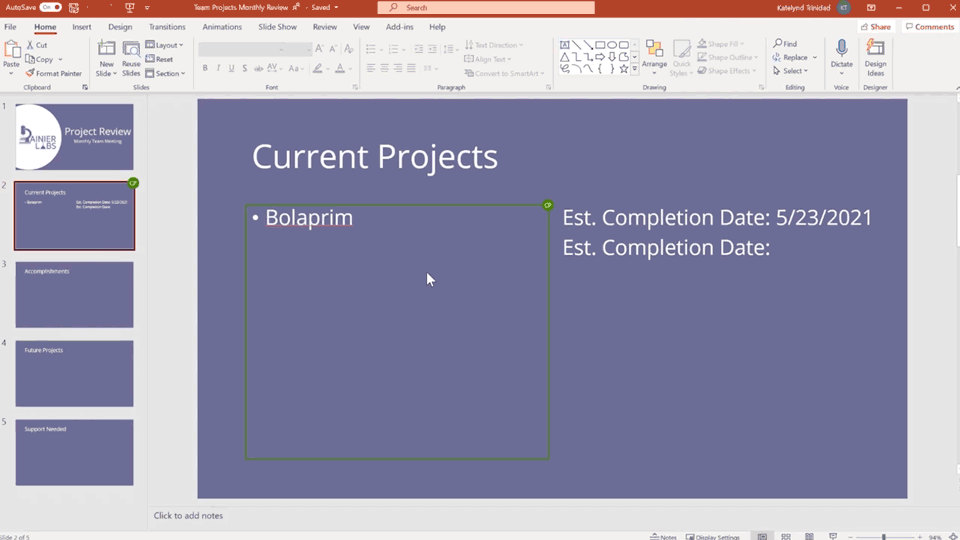Image resolution: width=960 pixels, height=540 pixels.
Task: Open the Slide Show tab
Action: pos(277,27)
